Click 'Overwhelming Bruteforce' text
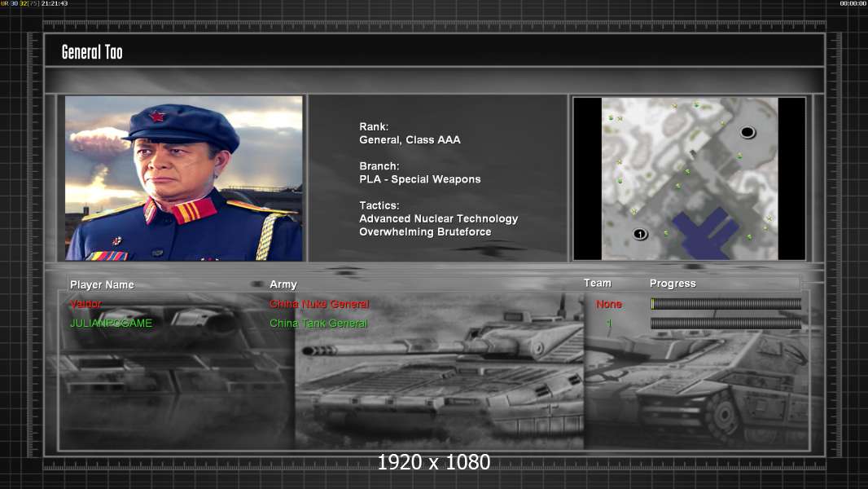Image resolution: width=868 pixels, height=489 pixels. (x=425, y=232)
